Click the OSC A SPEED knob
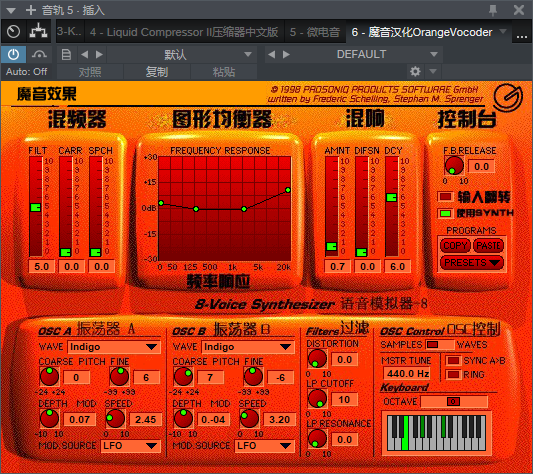The height and width of the screenshot is (474, 533). tap(115, 419)
